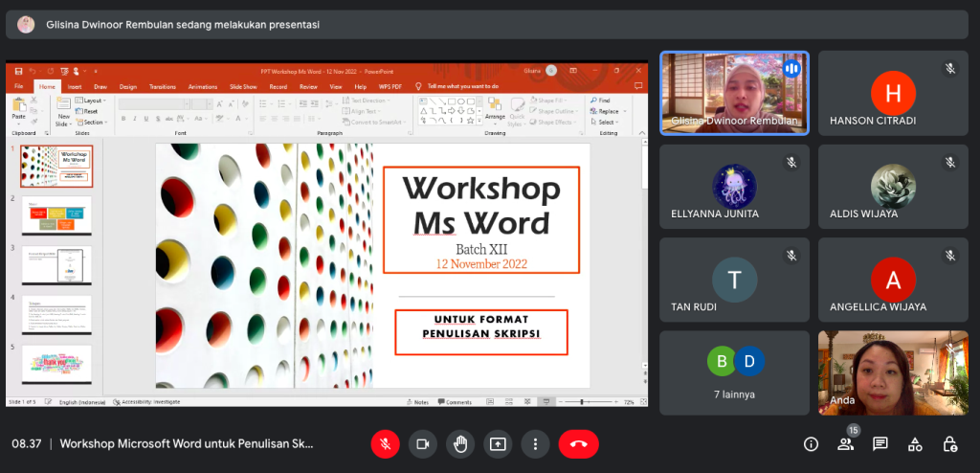Open the font name combo box
The image size is (980, 473).
click(x=154, y=103)
